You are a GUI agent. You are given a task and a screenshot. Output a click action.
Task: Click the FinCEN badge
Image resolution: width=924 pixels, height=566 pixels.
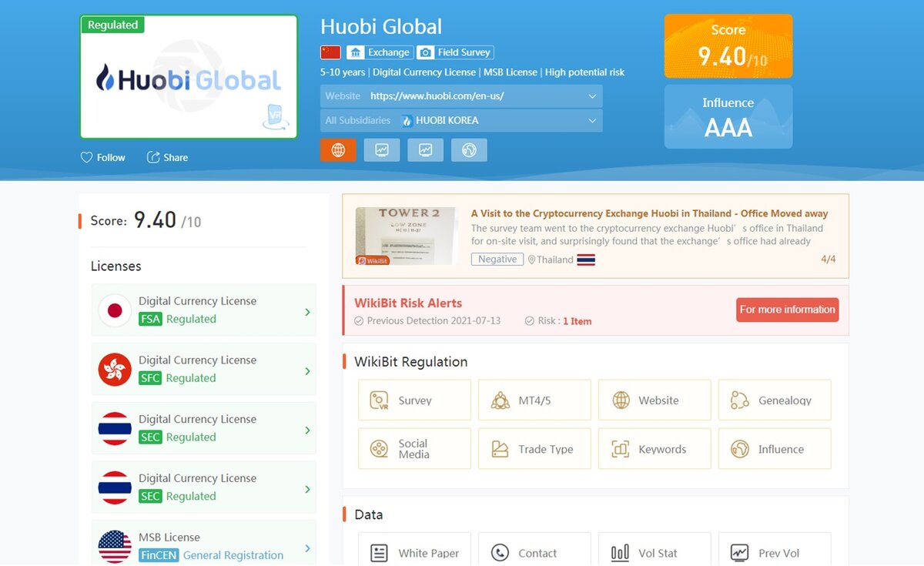tap(159, 555)
